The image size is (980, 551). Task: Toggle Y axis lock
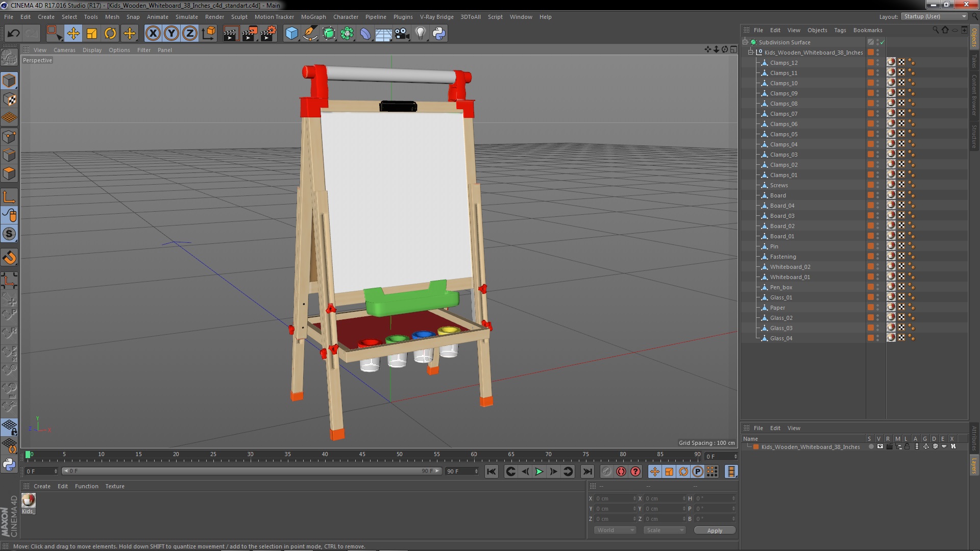(x=171, y=34)
